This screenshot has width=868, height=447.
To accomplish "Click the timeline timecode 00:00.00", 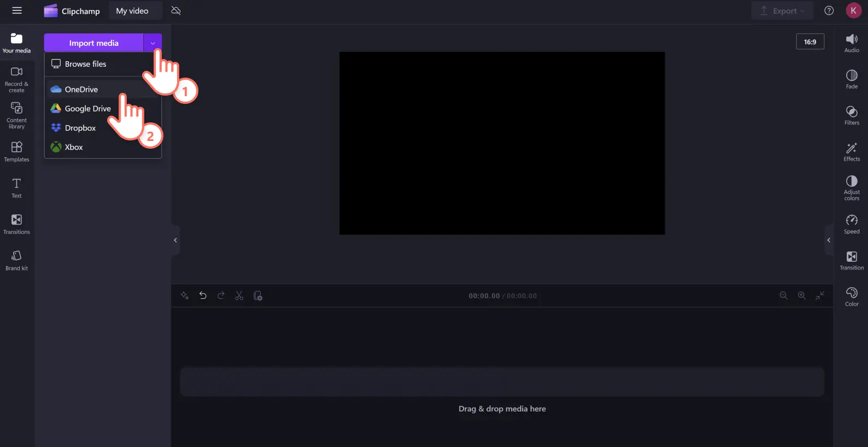I will click(x=484, y=296).
